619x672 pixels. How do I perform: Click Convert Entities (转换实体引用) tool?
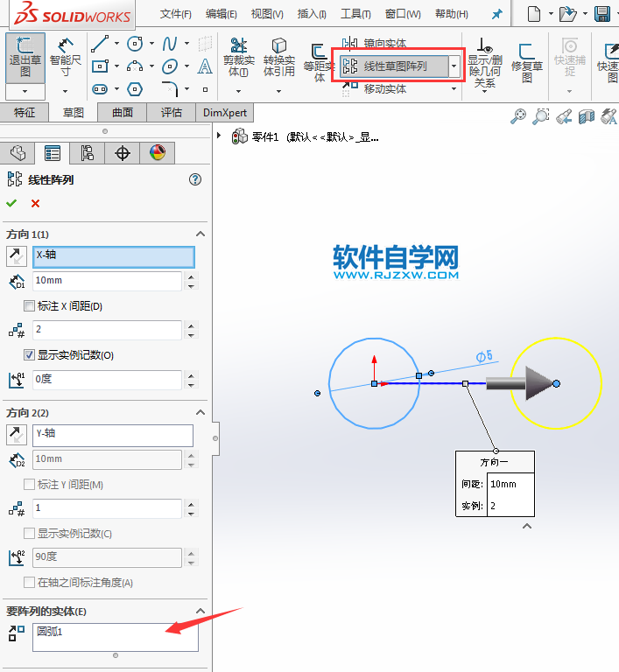[278, 58]
